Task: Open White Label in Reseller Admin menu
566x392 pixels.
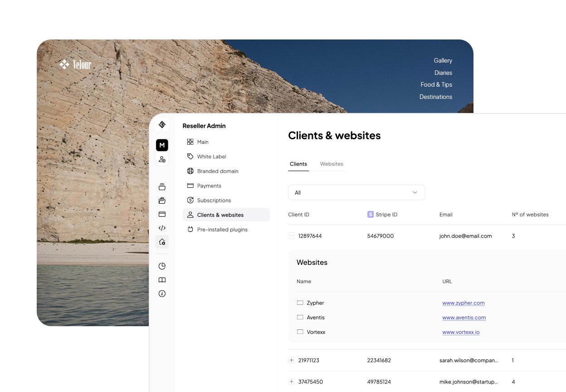Action: [x=211, y=157]
